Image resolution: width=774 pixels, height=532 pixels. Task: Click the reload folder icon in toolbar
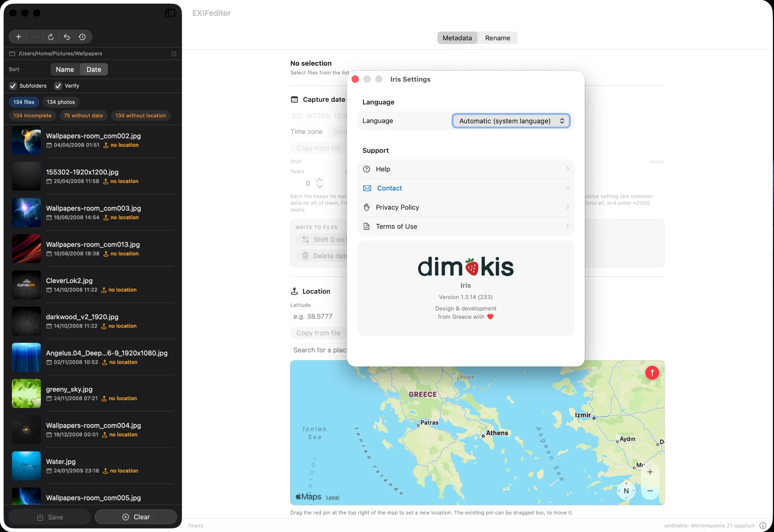50,37
